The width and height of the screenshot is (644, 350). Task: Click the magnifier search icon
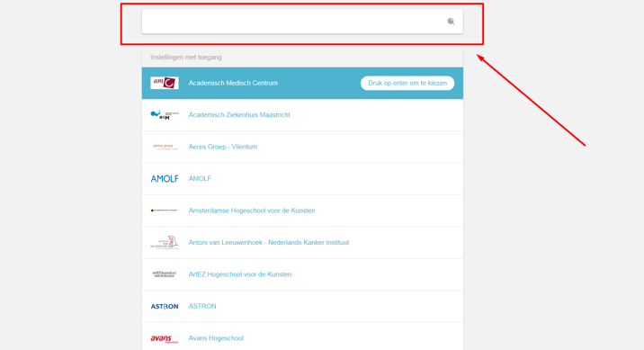451,22
